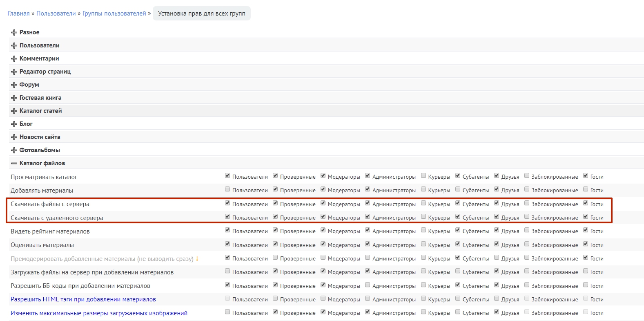Toggle Заблокированные for Оценивать материалы
The height and width of the screenshot is (321, 644).
coord(527,244)
